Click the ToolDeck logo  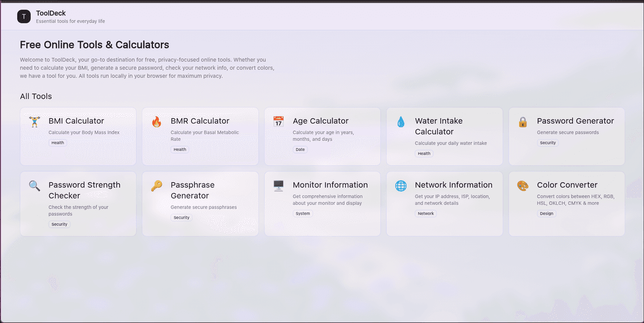24,16
